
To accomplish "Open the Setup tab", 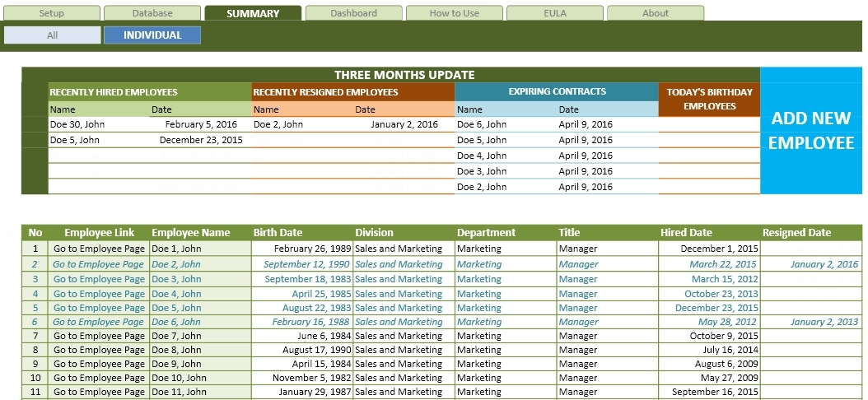I will 51,13.
